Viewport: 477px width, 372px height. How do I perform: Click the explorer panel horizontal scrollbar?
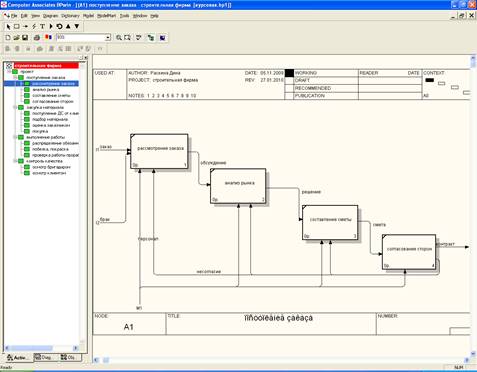click(x=42, y=348)
